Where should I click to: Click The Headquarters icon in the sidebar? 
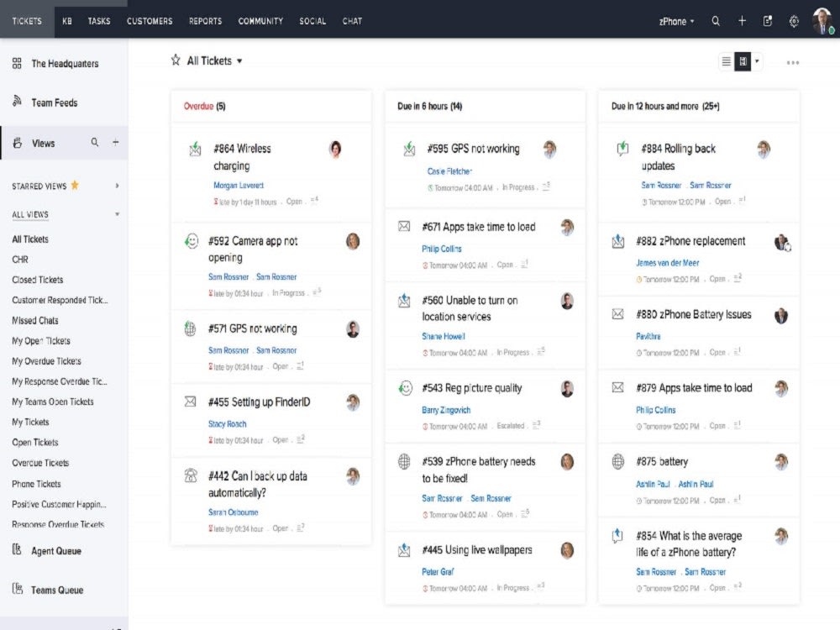coord(15,63)
